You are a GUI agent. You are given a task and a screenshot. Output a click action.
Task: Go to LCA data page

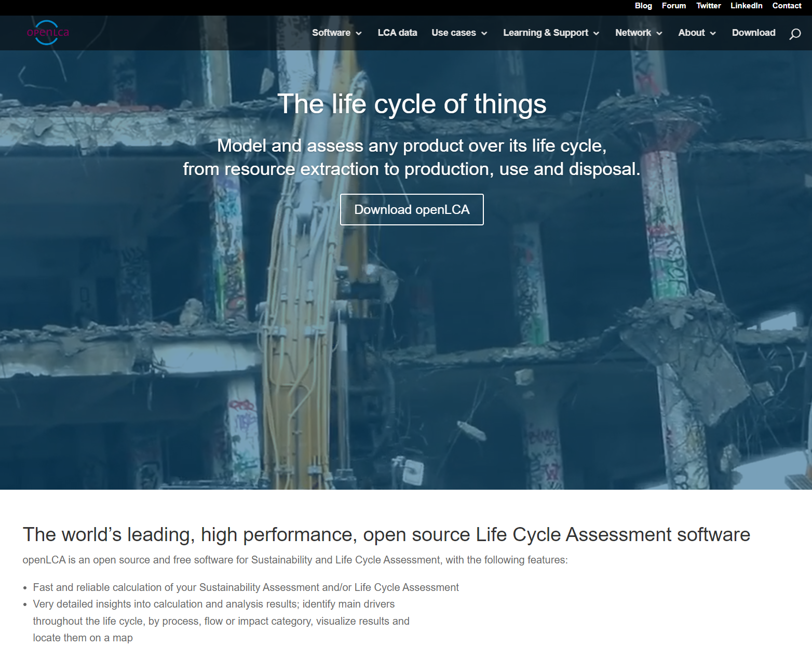coord(397,33)
